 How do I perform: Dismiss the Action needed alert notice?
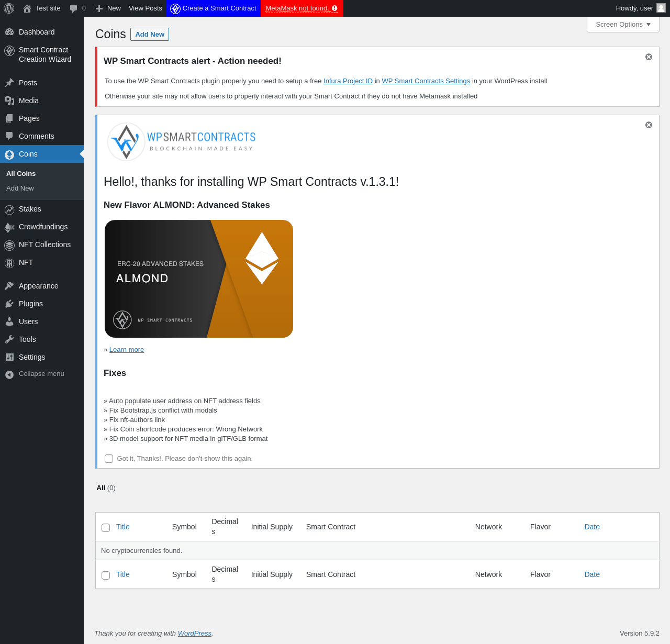649,57
